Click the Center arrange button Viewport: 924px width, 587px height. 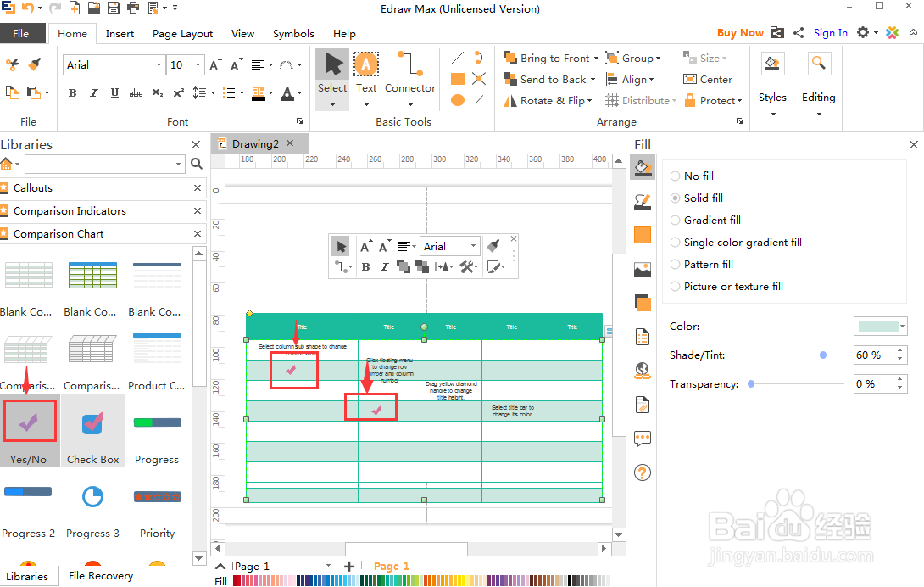click(708, 79)
